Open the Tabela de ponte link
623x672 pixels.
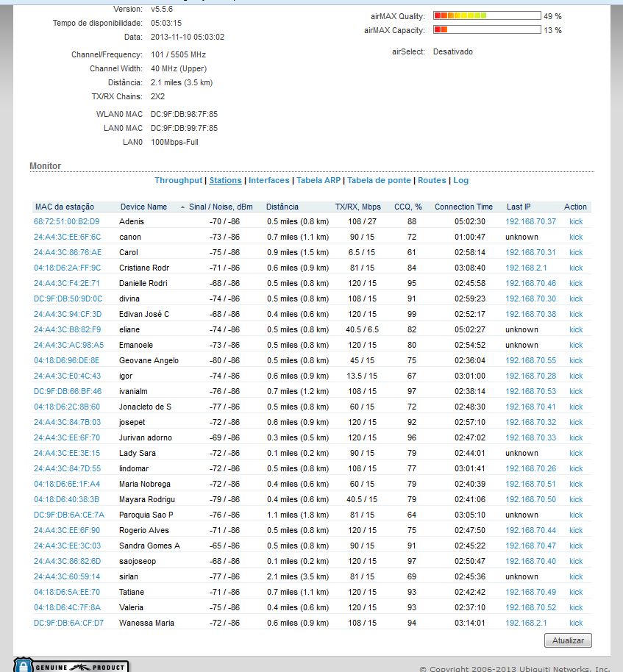tap(379, 180)
